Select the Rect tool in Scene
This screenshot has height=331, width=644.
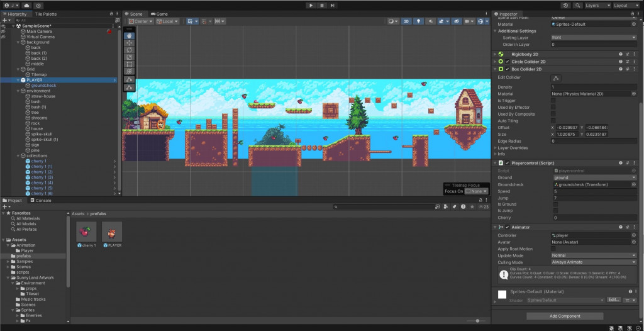click(x=130, y=64)
